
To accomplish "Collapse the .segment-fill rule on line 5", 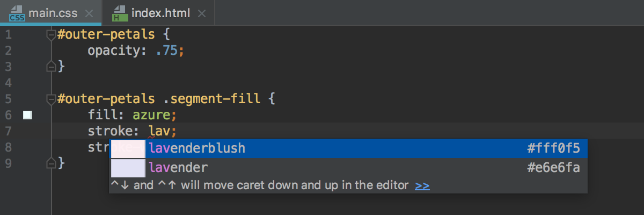I will coord(52,99).
